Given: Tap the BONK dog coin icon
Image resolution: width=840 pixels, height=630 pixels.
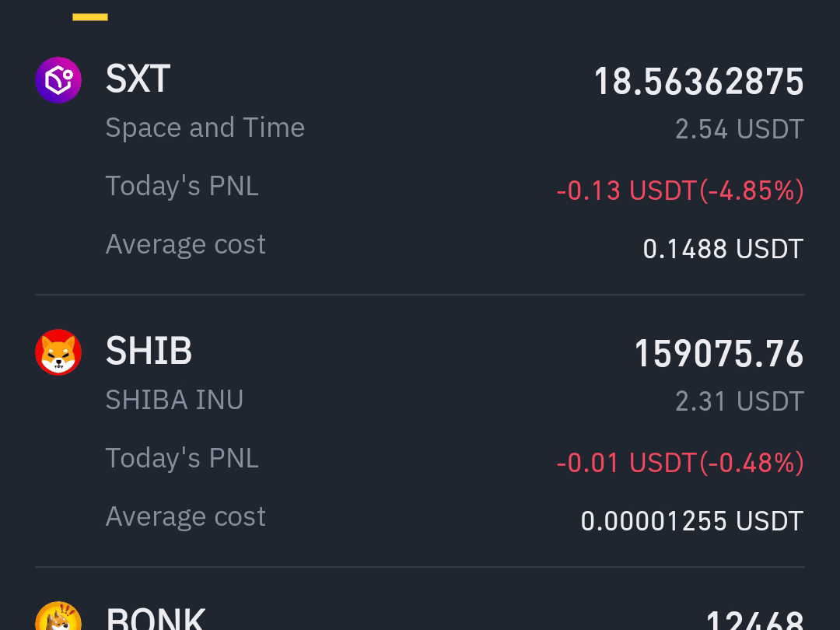Looking at the screenshot, I should [x=58, y=616].
